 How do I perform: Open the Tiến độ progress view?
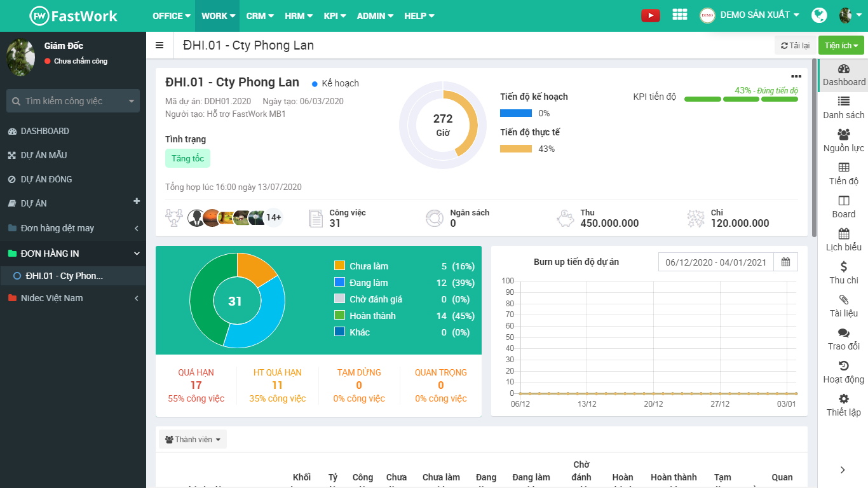[844, 175]
